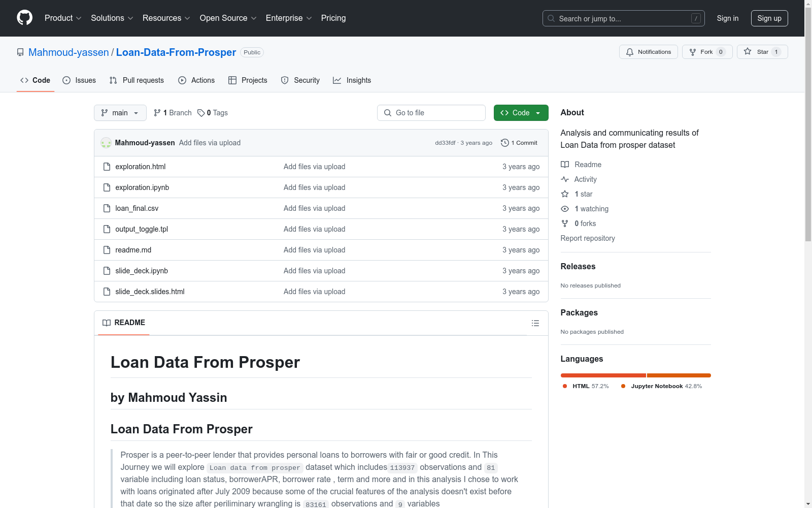Click the file icon for exploration.html
Viewport: 812px width, 508px height.
pos(107,167)
